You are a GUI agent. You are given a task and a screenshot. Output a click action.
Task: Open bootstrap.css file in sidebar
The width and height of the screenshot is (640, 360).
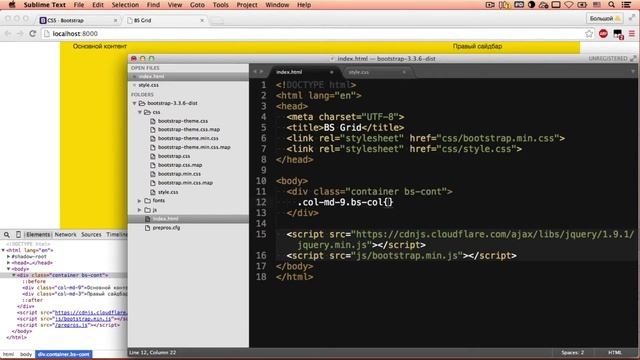(x=174, y=156)
